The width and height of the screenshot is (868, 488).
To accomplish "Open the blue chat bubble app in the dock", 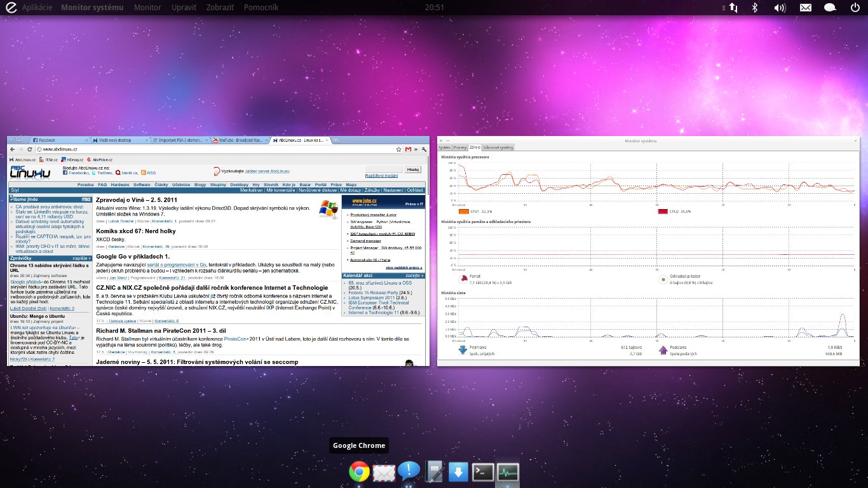I will point(409,471).
